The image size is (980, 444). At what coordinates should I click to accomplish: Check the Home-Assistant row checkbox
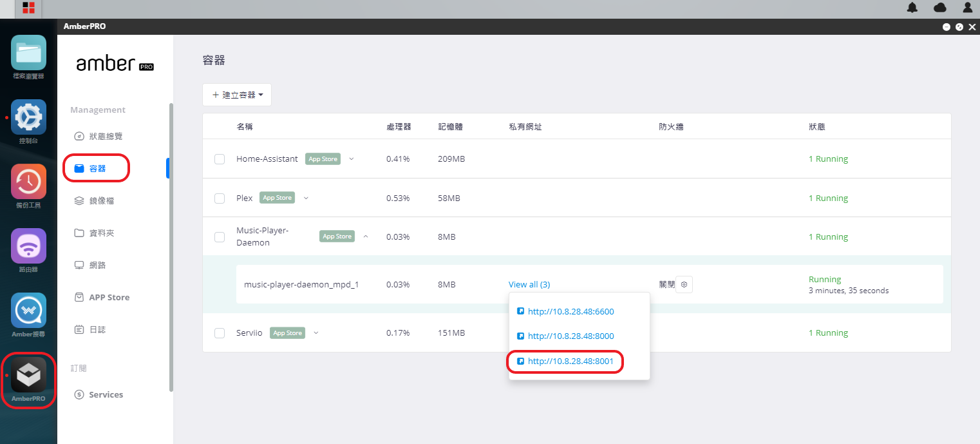pos(220,159)
